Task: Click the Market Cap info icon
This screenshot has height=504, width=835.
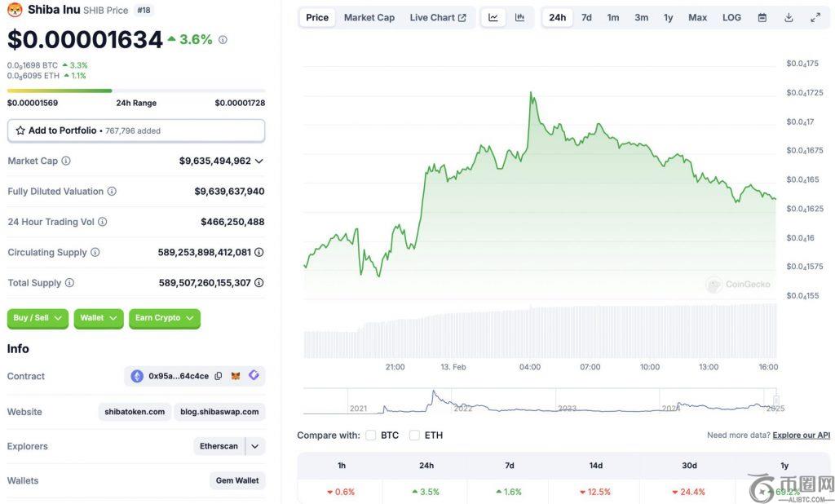Action: coord(66,161)
